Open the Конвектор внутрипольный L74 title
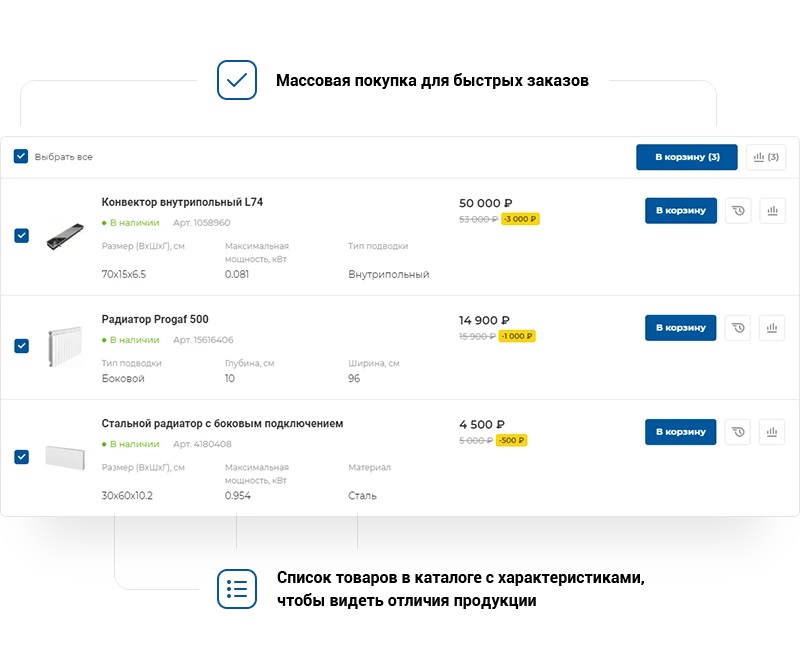 (182, 202)
